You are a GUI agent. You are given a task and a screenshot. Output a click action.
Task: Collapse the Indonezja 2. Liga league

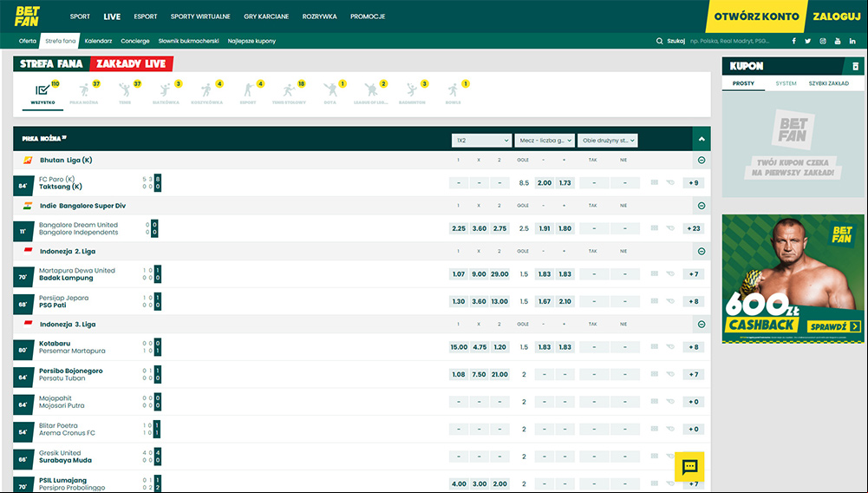[x=702, y=251]
